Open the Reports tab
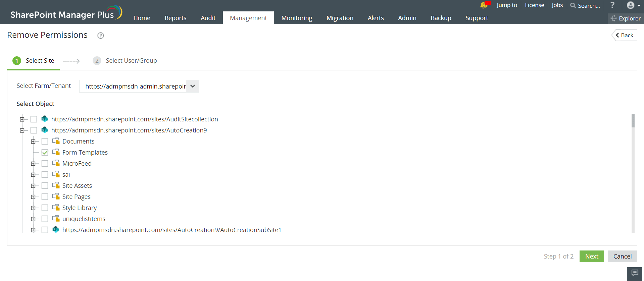Viewport: 644px width, 281px height. (176, 18)
